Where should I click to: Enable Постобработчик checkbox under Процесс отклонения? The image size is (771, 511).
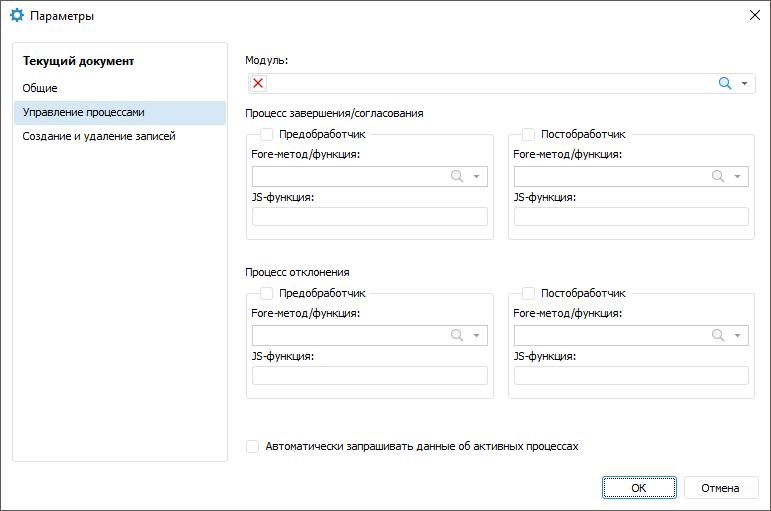[x=528, y=293]
